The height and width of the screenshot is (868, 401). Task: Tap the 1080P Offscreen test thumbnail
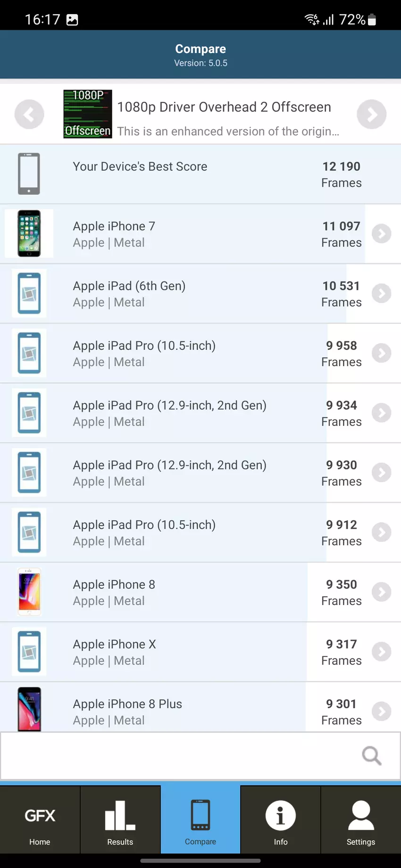[88, 114]
